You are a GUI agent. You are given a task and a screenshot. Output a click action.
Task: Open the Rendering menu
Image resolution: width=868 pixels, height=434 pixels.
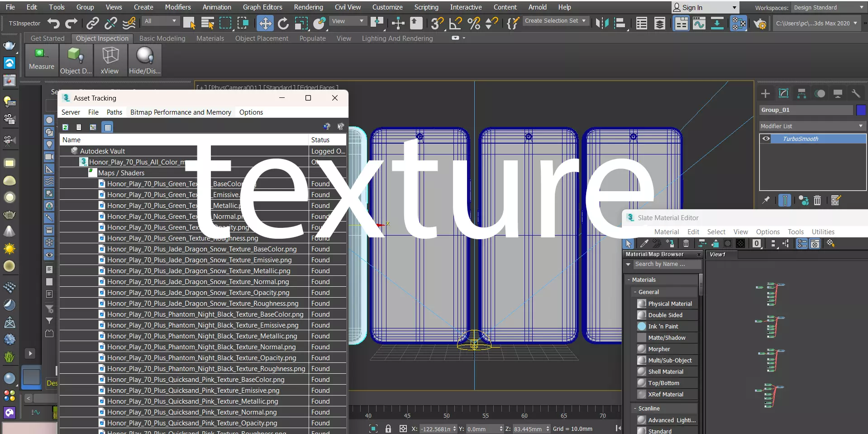(309, 7)
